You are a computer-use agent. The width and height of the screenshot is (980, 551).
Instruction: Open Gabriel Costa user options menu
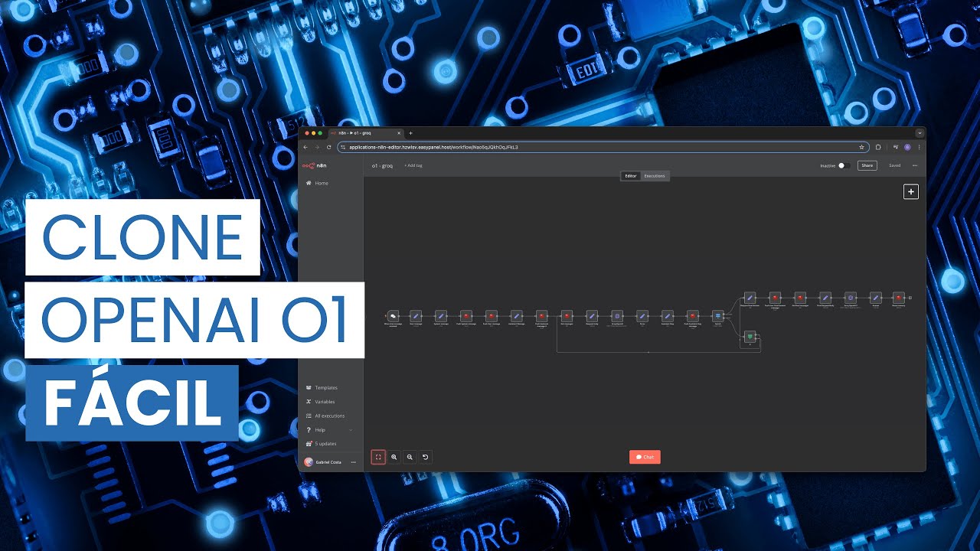pos(354,462)
